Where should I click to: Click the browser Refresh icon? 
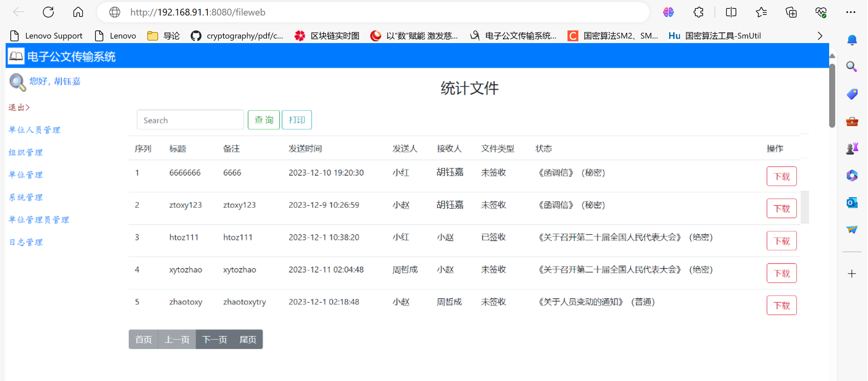[x=48, y=12]
